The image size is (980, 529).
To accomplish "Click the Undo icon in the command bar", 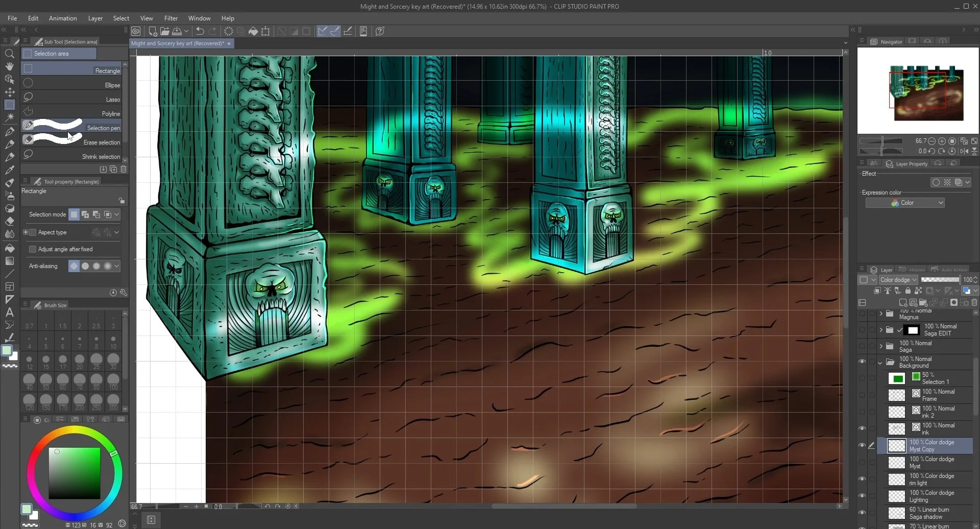I will (199, 31).
